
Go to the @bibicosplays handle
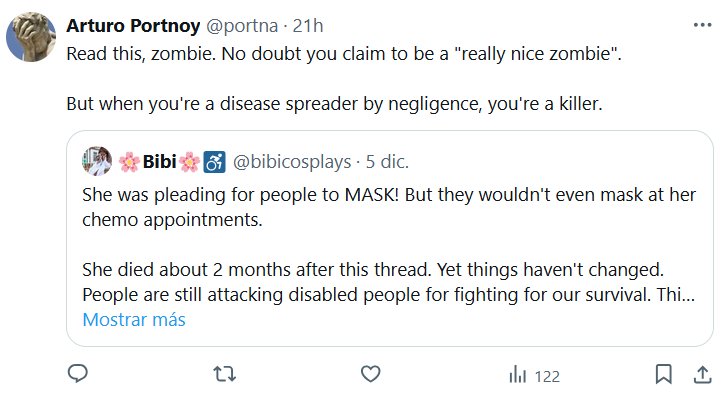293,160
